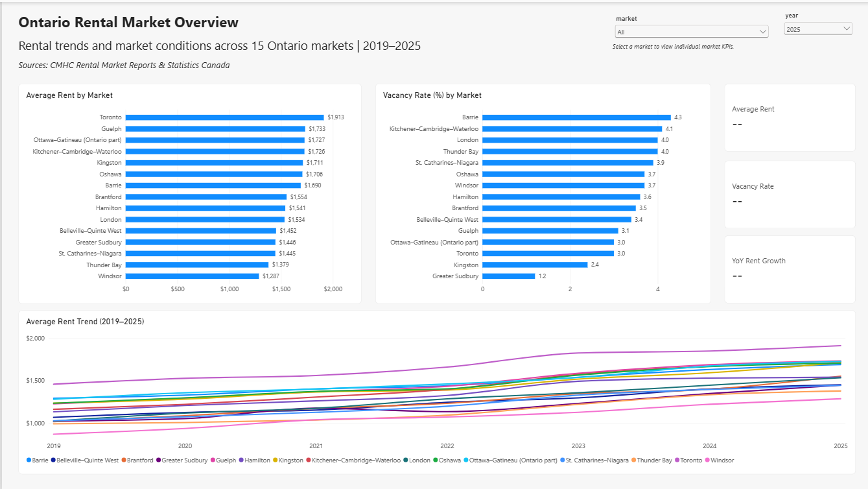Screen dimensions: 868x489
Task: Select Oshawa in the trend chart legend
Action: (x=449, y=460)
